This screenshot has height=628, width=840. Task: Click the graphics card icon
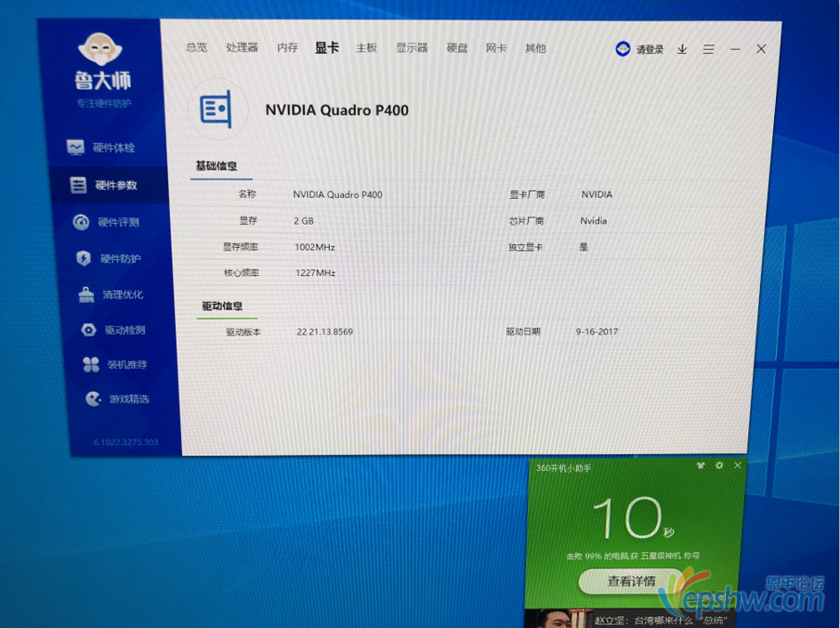coord(217,110)
